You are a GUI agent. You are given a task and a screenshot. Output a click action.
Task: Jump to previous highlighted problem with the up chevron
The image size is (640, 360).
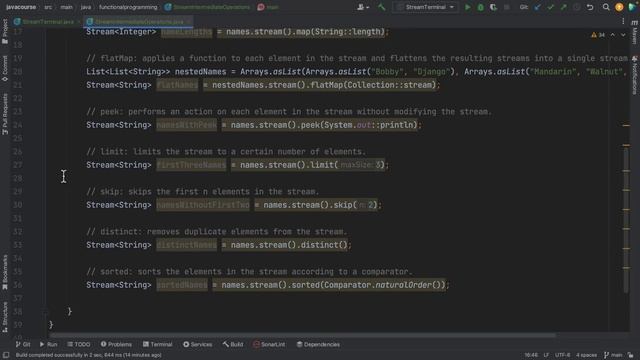click(613, 35)
